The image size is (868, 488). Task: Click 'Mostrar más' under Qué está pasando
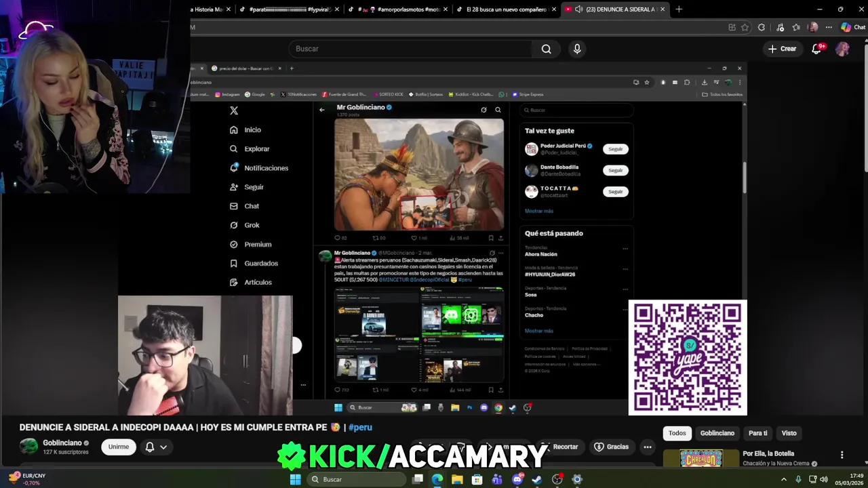tap(538, 331)
